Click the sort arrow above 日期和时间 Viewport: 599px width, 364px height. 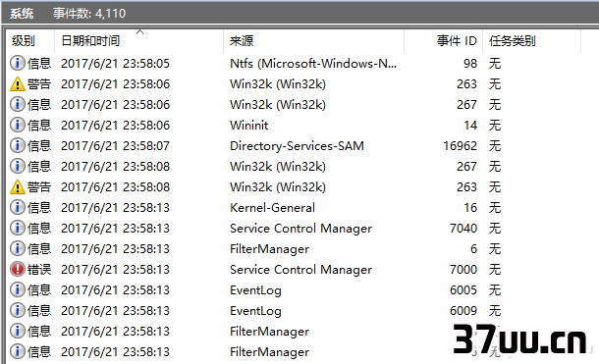140,31
